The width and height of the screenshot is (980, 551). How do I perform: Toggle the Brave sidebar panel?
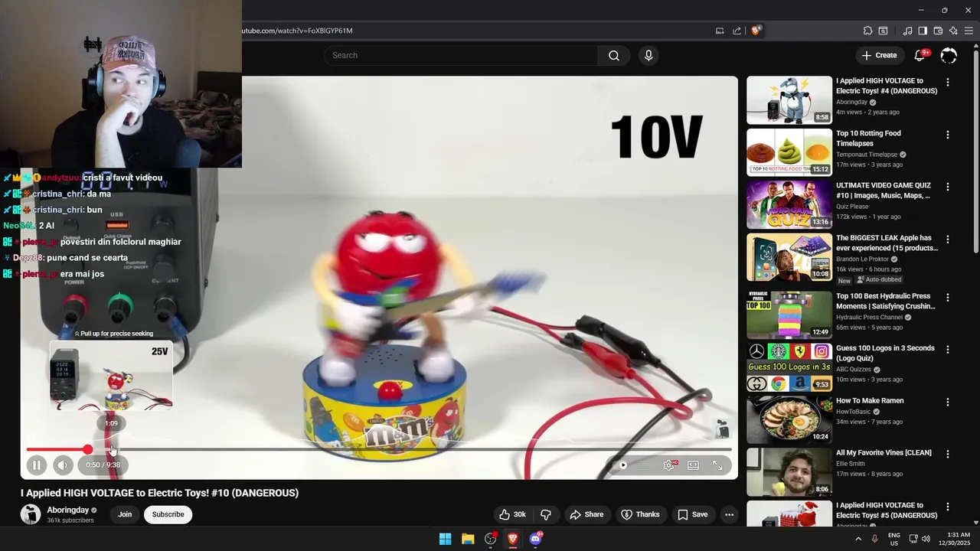click(x=923, y=31)
